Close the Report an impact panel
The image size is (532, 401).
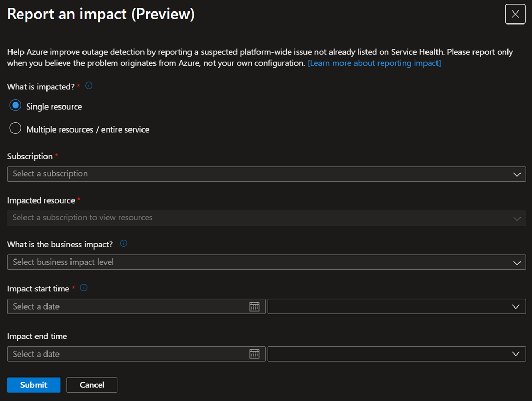click(x=515, y=14)
